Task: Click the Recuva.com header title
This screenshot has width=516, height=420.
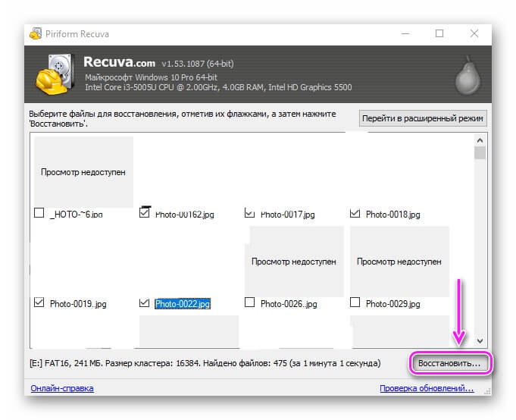Action: 119,62
